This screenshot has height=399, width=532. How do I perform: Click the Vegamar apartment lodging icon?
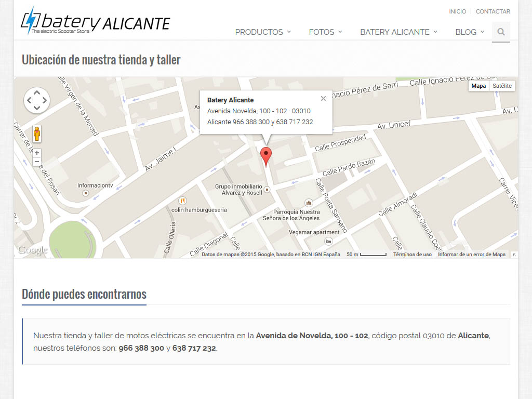pos(328,242)
